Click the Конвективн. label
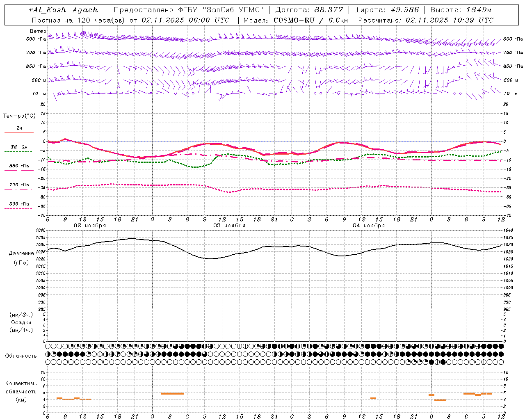The height and width of the screenshot is (420, 525). [x=21, y=383]
